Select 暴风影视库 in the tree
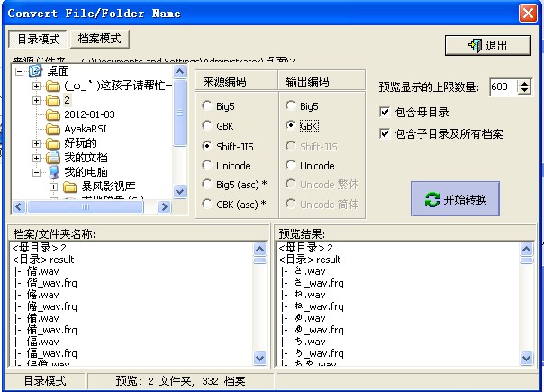Screen dimensions: 544x392 click(108, 187)
